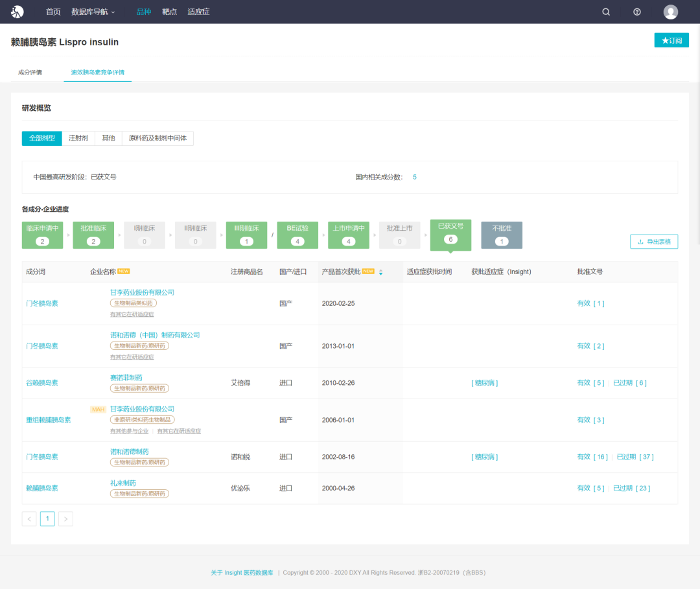
Task: Open 有其他参与企业 link
Action: coord(130,431)
